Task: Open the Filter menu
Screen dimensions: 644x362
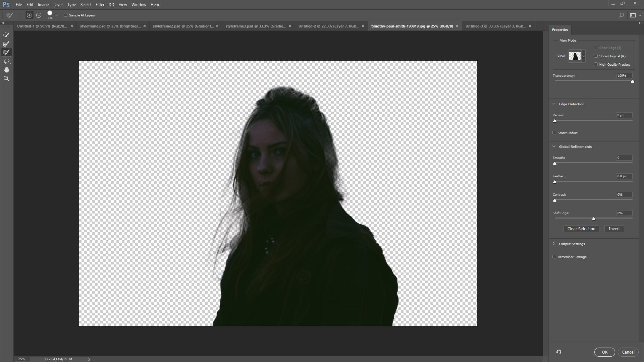Action: tap(100, 5)
